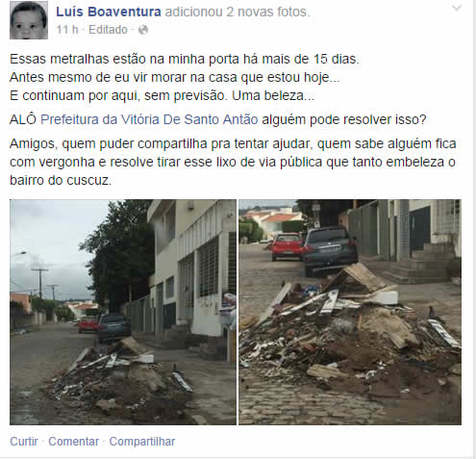
Task: Click Comentar to write a comment
Action: (74, 442)
